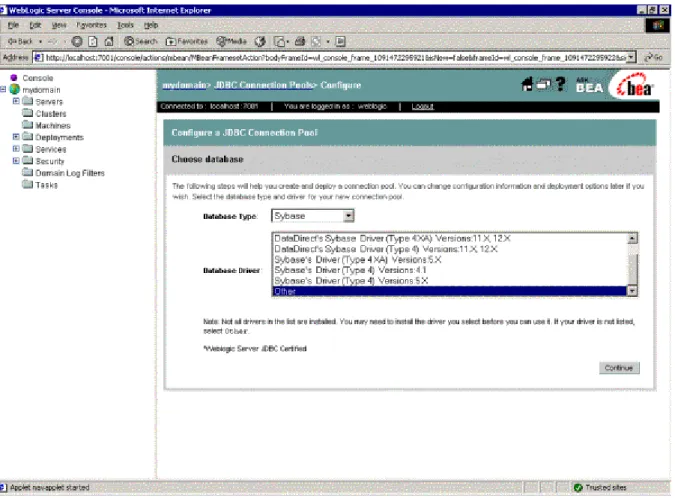
Task: Collapse the mydomain tree node
Action: [x=3, y=89]
